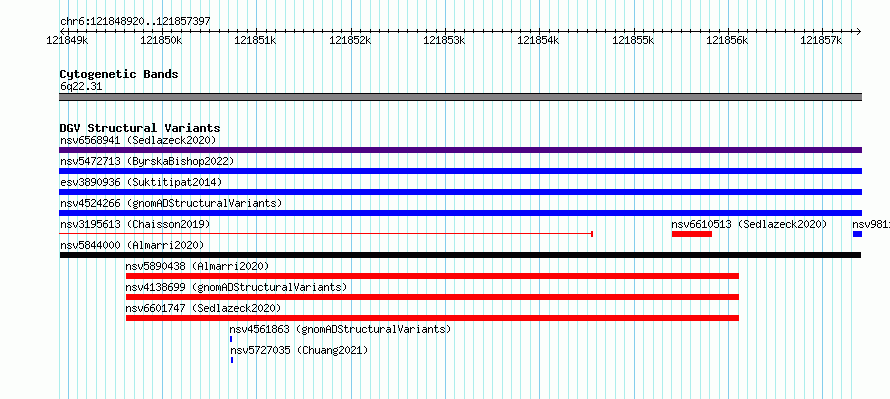Click the 6q22.31 cytogenetic band bar
Screen dimensions: 890x399
pyautogui.click(x=460, y=97)
